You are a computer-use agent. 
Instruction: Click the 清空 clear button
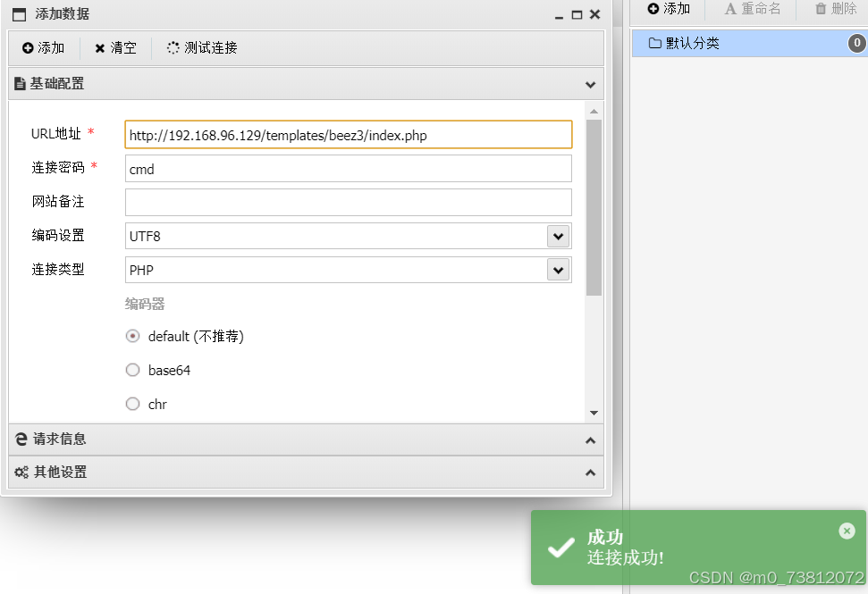click(x=115, y=48)
